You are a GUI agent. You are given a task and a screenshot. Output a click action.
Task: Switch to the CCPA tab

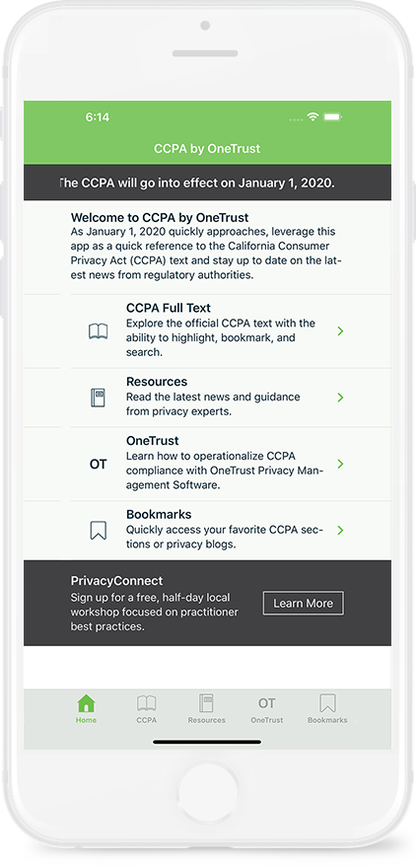coord(146,709)
